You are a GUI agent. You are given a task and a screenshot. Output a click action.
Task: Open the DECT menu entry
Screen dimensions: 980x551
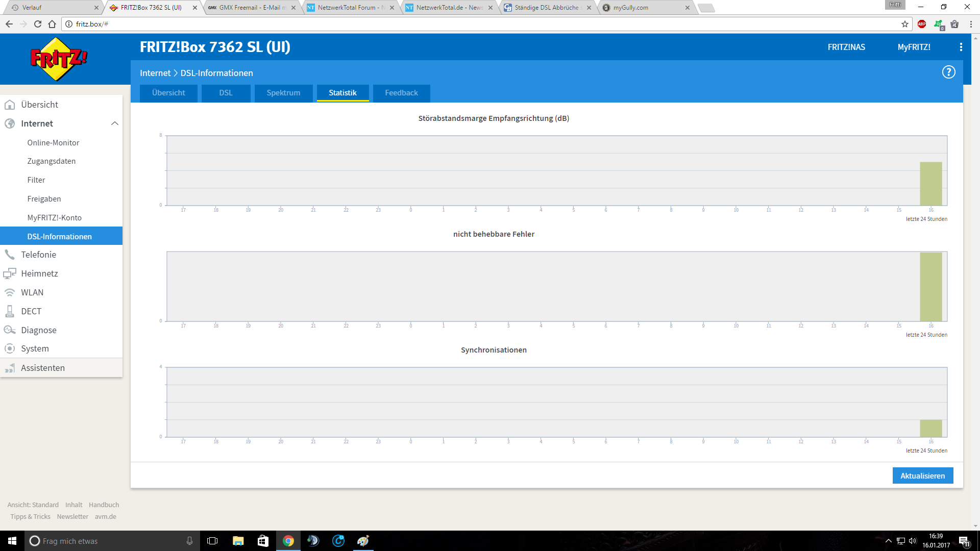(x=31, y=311)
